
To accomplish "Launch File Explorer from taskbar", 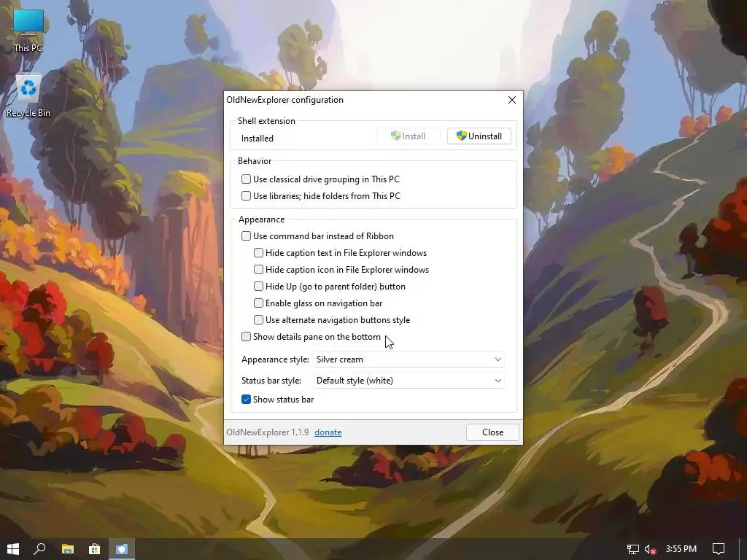I will click(68, 549).
